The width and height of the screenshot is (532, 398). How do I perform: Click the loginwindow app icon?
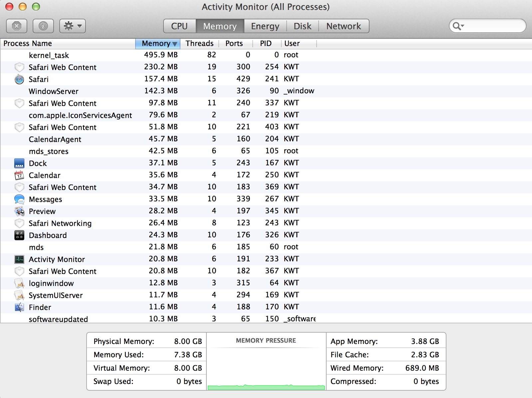pos(19,283)
